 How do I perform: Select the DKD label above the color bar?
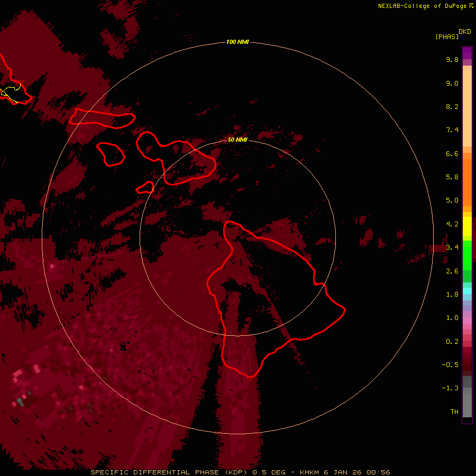tap(465, 32)
